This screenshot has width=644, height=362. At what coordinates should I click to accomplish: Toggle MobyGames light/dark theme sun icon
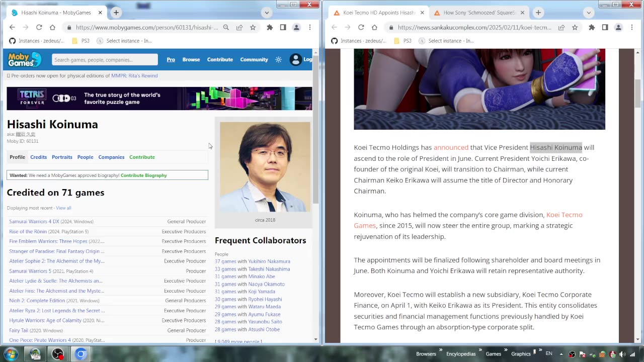278,59
